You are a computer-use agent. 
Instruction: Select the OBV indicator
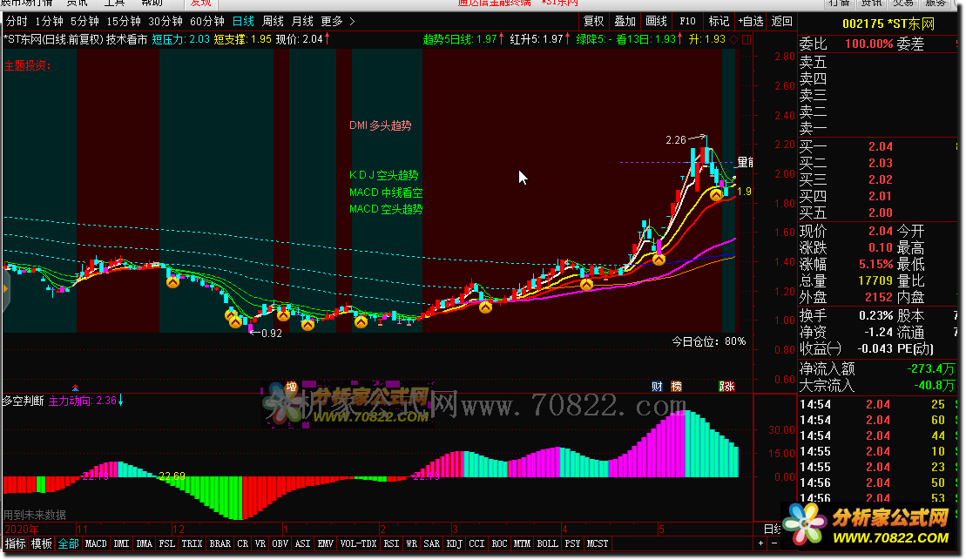(280, 543)
